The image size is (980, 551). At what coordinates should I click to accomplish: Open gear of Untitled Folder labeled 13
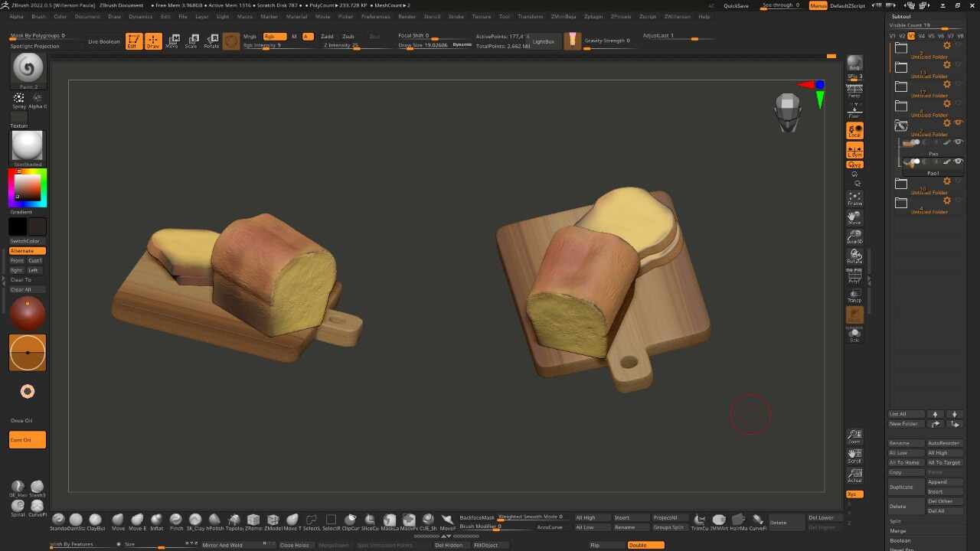tap(947, 64)
